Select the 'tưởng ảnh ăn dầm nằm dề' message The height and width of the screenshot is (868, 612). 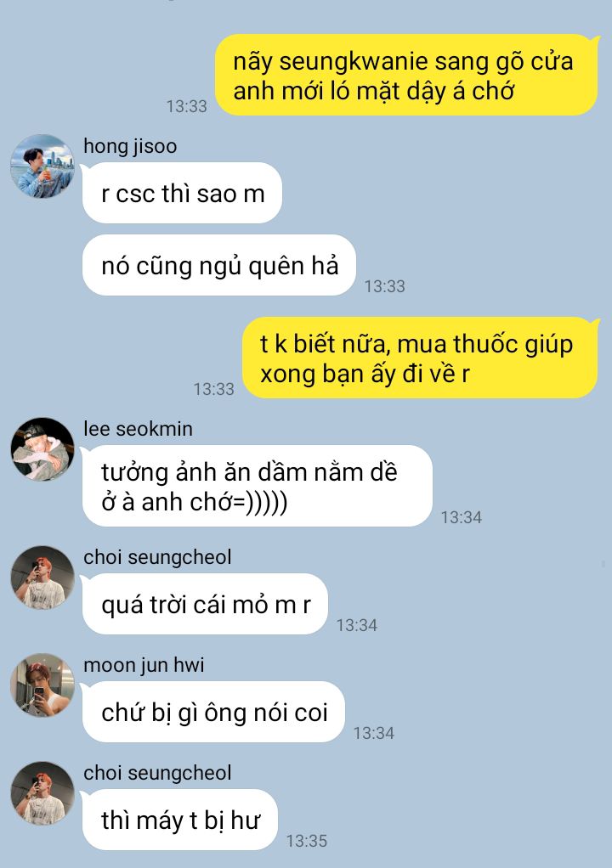257,486
